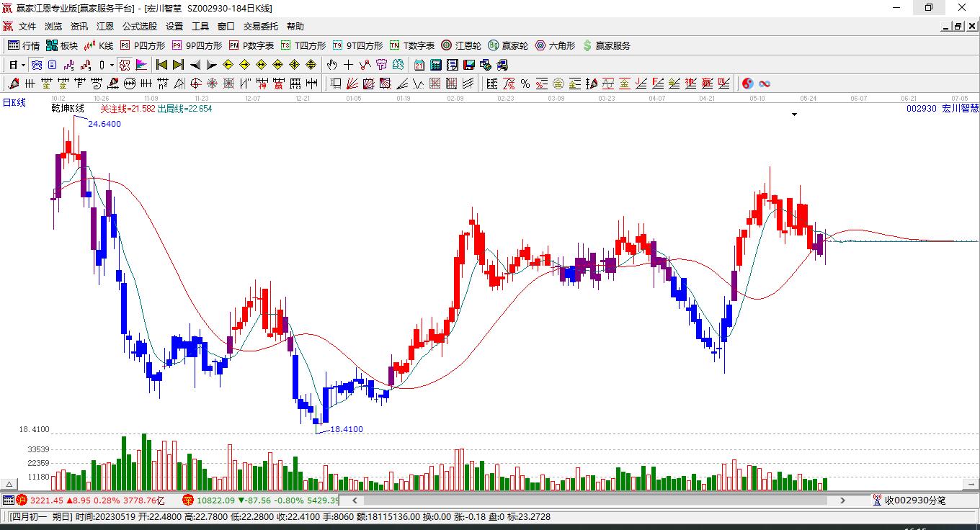Screen dimensions: 980x530
Task: Click the 日K线 period label
Action: coord(14,102)
